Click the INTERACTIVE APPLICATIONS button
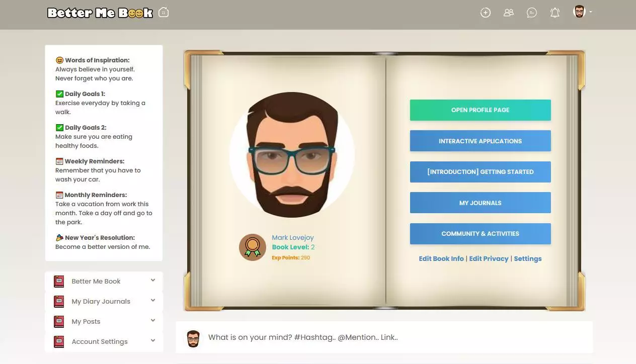 [x=480, y=141]
